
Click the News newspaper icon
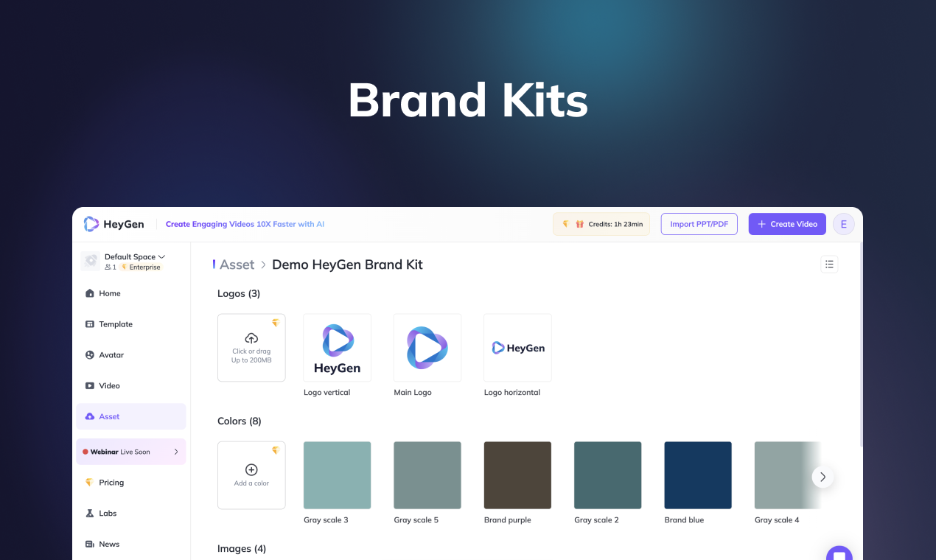click(x=90, y=545)
